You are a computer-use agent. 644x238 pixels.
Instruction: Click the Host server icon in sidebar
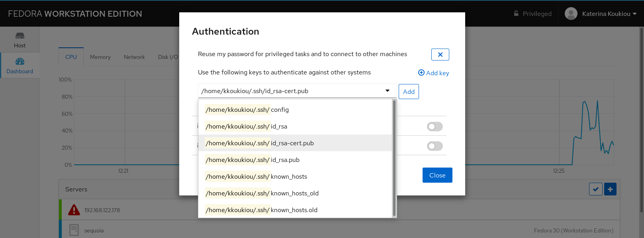[20, 36]
